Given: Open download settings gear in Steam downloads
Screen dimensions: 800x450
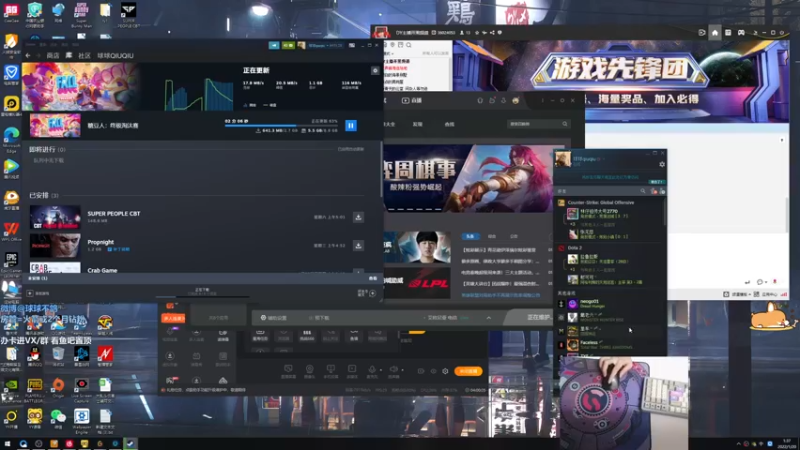Looking at the screenshot, I should coord(375,70).
